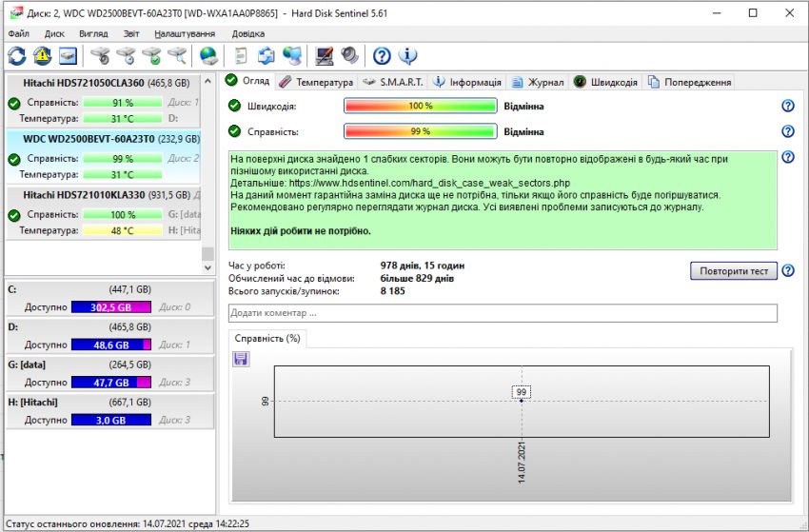Switch to the Температура tab

point(316,82)
